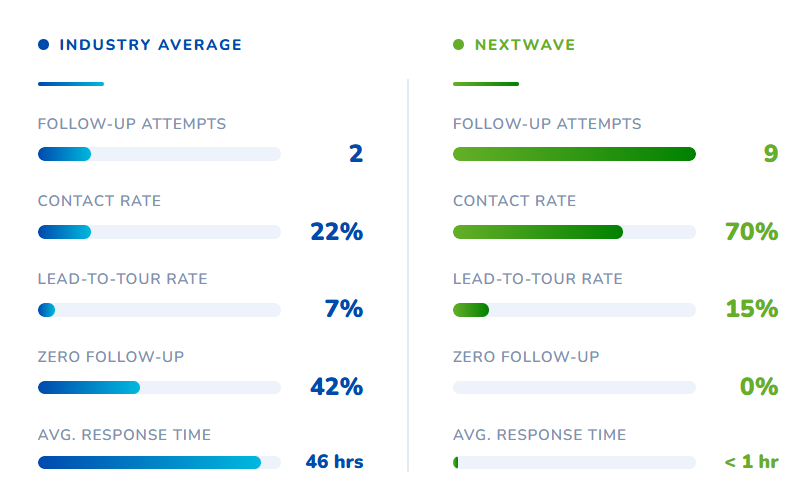Click NextWave empty zero follow-up bar
This screenshot has height=487, width=805.
(x=574, y=388)
